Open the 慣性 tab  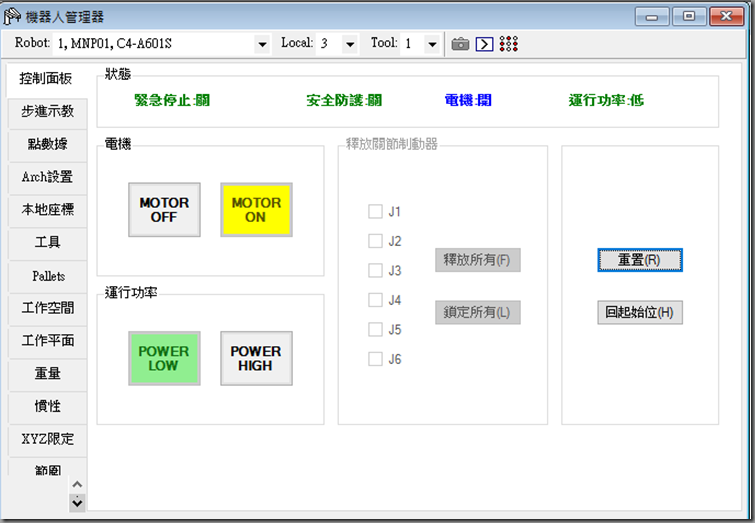48,406
